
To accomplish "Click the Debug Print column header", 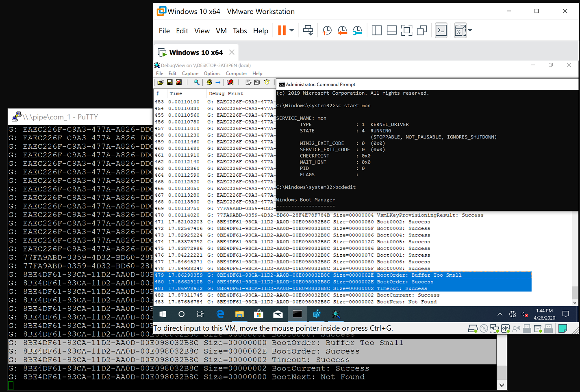I will (226, 93).
